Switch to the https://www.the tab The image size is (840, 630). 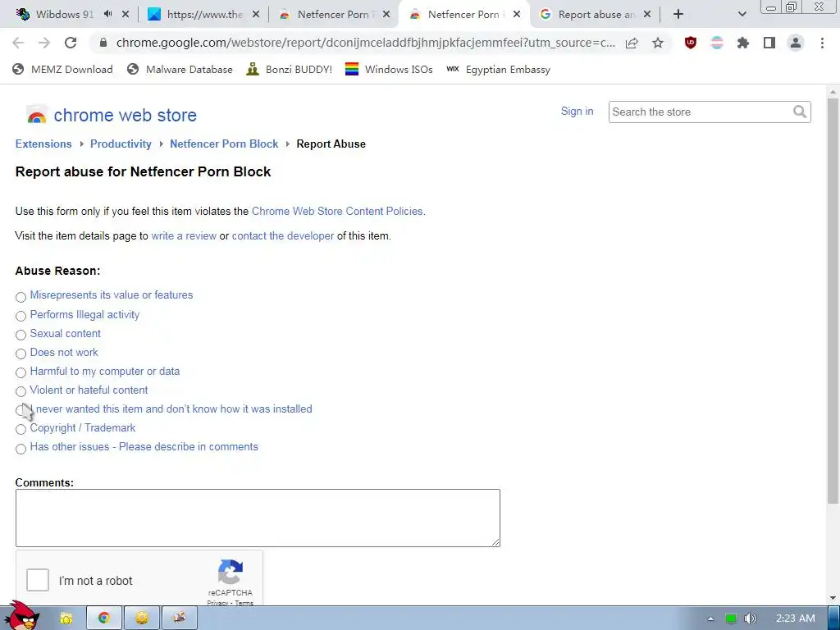click(204, 15)
